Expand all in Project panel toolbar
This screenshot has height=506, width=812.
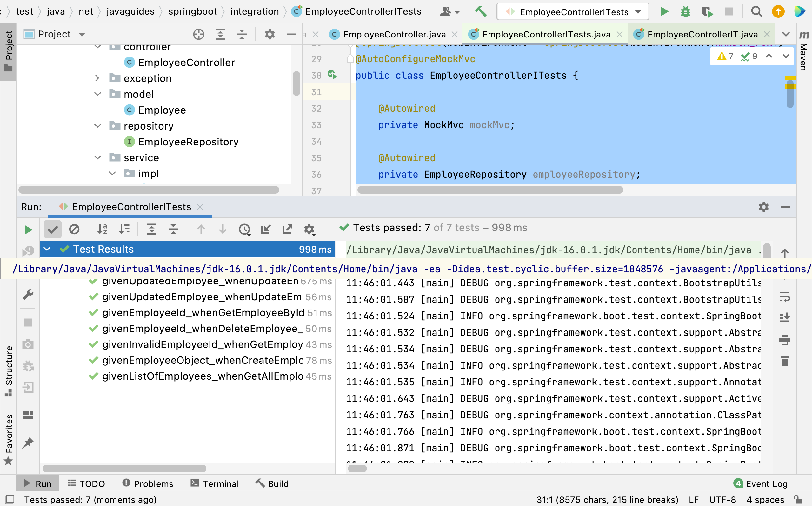click(x=220, y=34)
